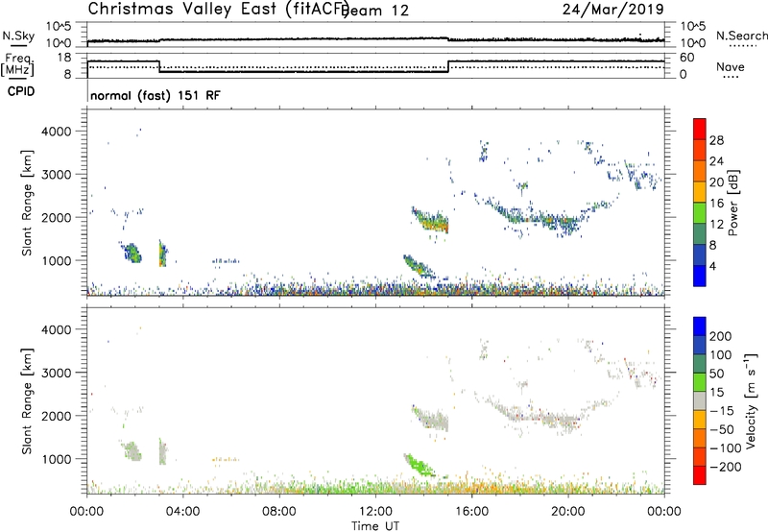Click the "28" tick on Power colorbar
This screenshot has width=768, height=532.
(x=716, y=140)
